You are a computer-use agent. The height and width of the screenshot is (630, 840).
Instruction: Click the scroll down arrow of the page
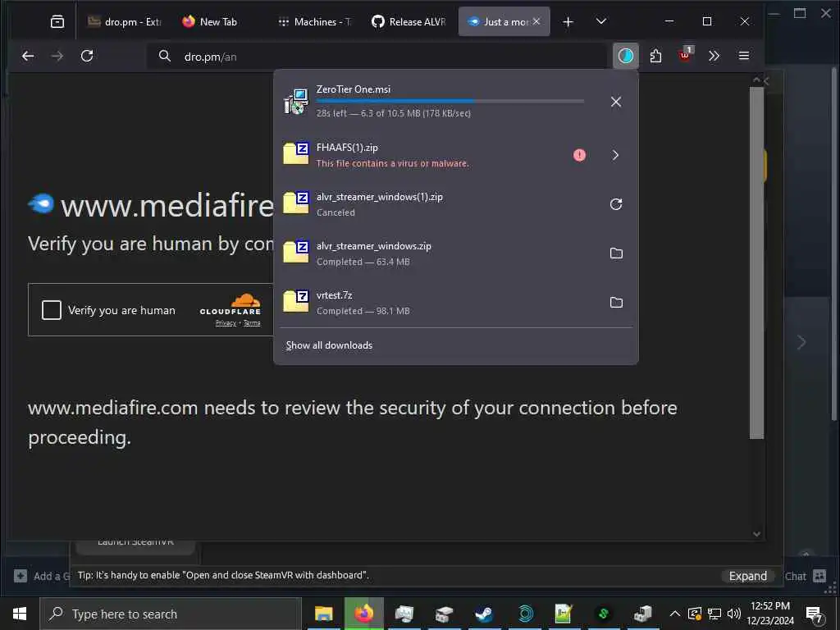coord(756,533)
